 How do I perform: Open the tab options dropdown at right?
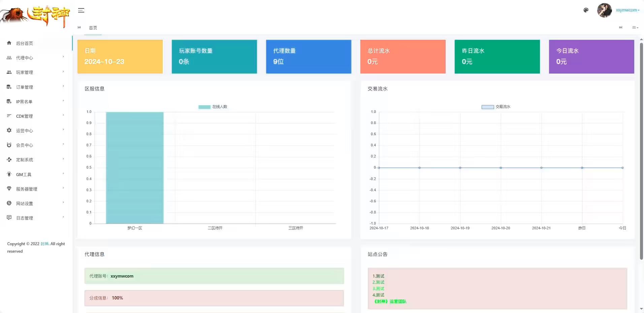pyautogui.click(x=635, y=28)
